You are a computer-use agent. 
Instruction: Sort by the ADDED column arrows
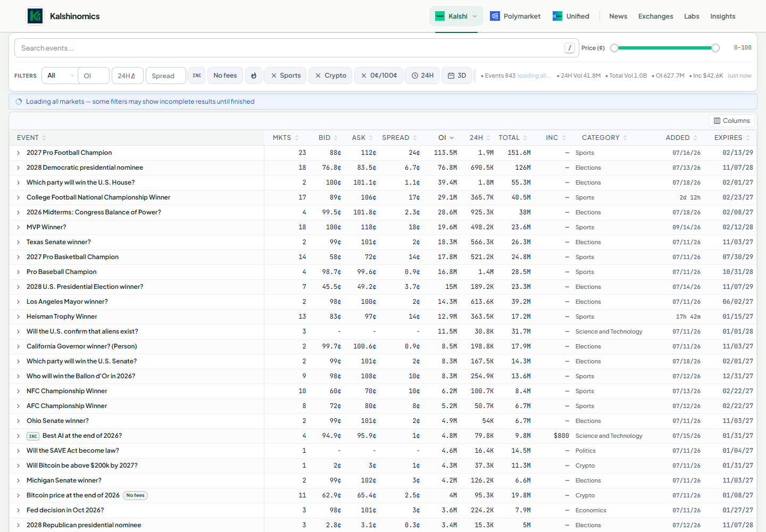(695, 138)
